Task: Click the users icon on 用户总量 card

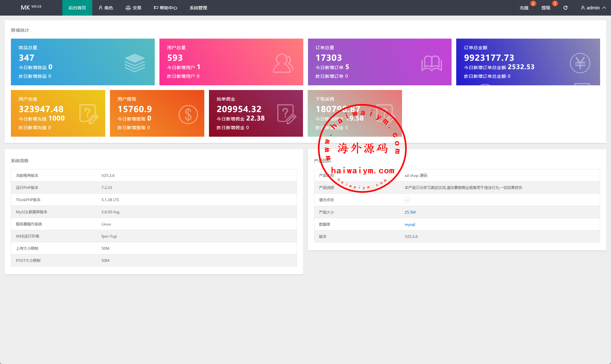Action: [283, 63]
